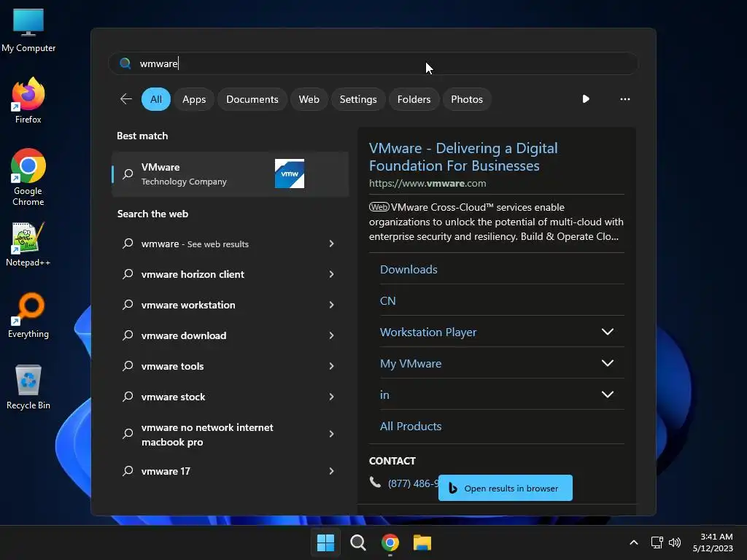Open File Explorer from the taskbar
The width and height of the screenshot is (747, 560).
[422, 542]
